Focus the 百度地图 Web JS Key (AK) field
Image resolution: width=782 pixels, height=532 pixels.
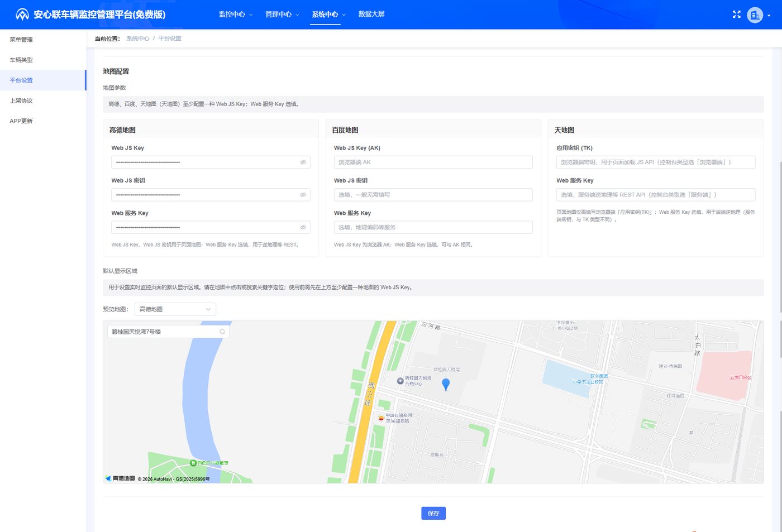[x=433, y=162]
